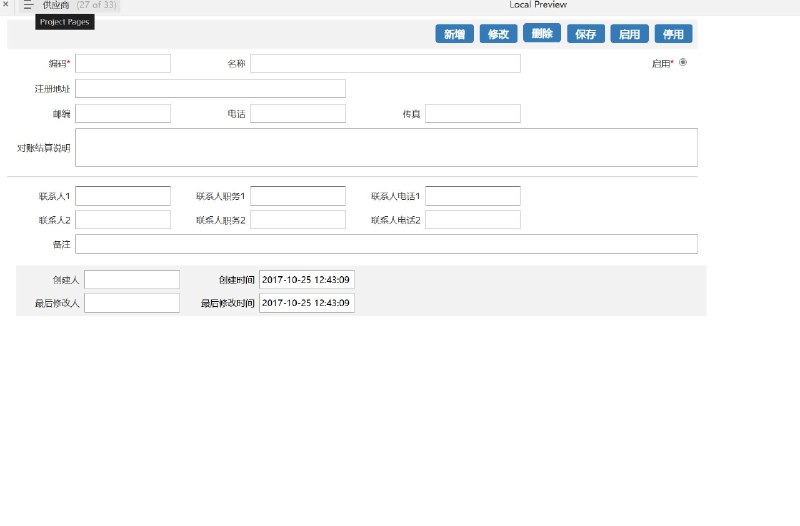Click the 创建时间 label text
800x526 pixels.
click(236, 280)
